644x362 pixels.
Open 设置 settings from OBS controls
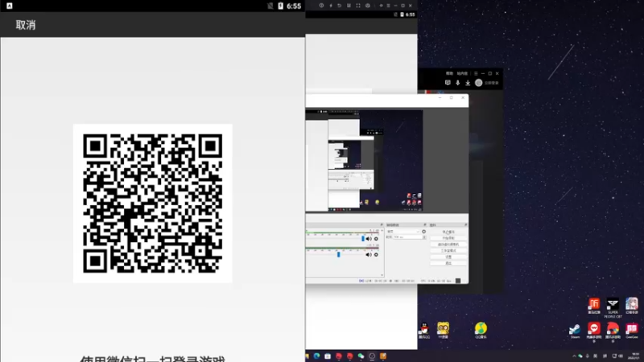tap(448, 257)
